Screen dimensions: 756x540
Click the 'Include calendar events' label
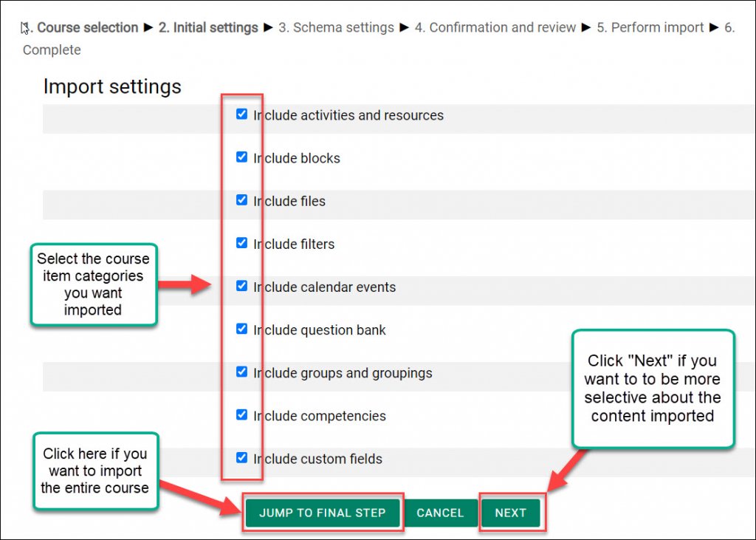pyautogui.click(x=325, y=287)
